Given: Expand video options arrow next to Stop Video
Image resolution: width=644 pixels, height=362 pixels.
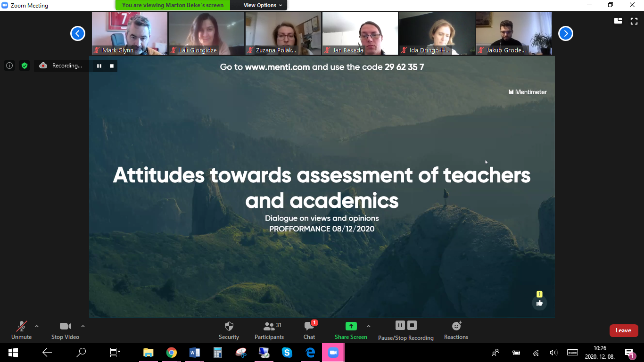Looking at the screenshot, I should (x=83, y=326).
